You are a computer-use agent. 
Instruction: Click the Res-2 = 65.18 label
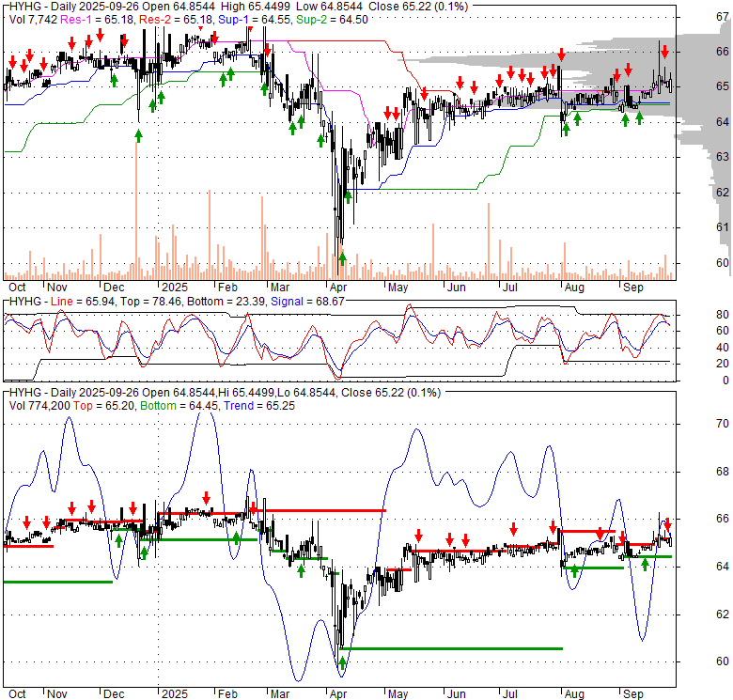pos(177,20)
